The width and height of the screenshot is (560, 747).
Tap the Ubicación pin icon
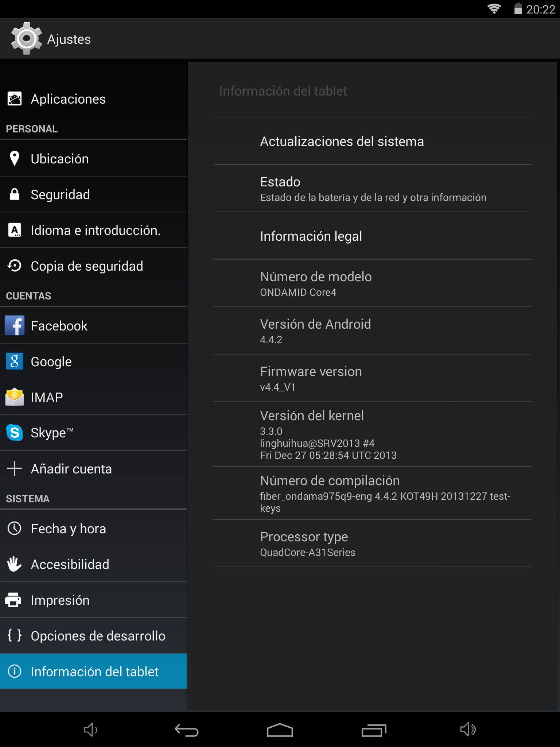tap(15, 159)
